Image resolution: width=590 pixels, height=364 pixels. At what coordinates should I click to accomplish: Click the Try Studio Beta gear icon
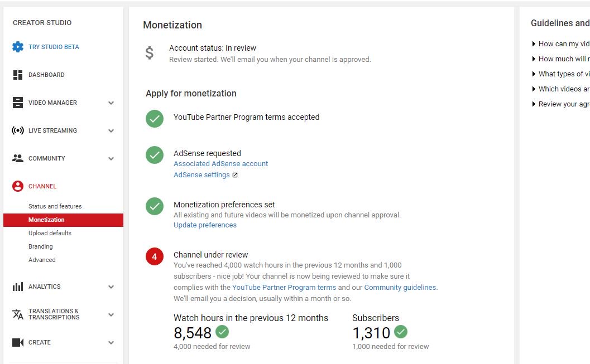pyautogui.click(x=18, y=47)
